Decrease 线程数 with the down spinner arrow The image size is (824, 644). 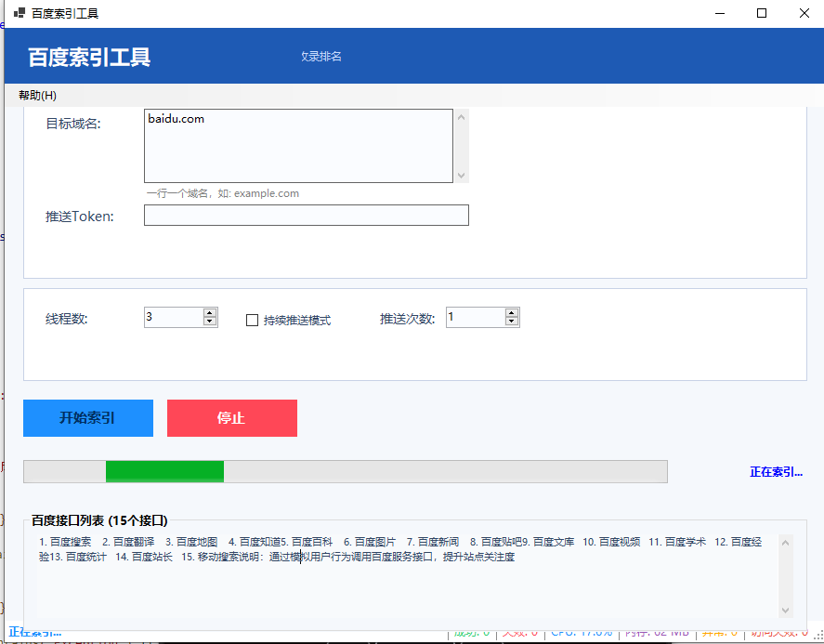click(210, 322)
